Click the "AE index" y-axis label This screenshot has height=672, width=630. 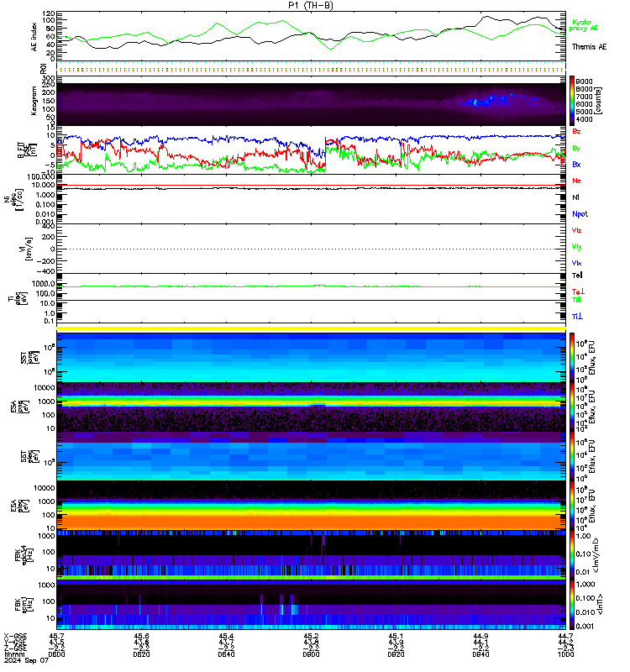click(34, 37)
